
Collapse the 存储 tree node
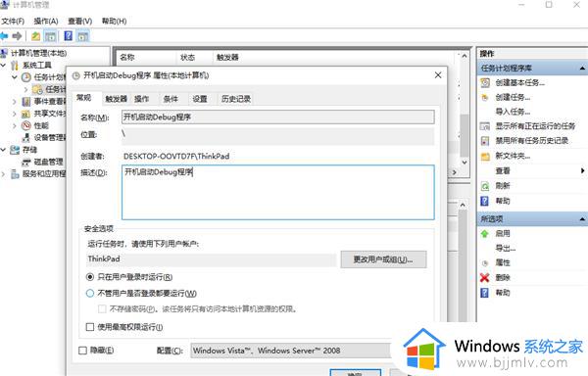3,150
